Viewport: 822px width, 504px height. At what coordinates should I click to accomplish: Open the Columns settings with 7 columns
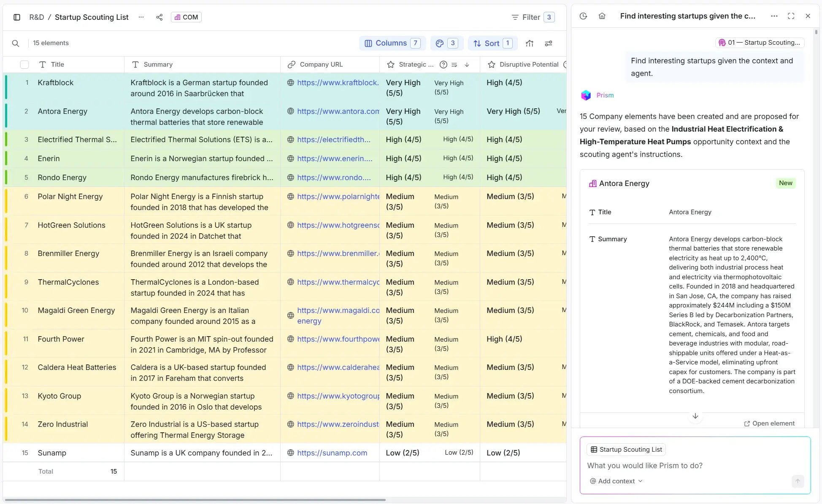[392, 43]
